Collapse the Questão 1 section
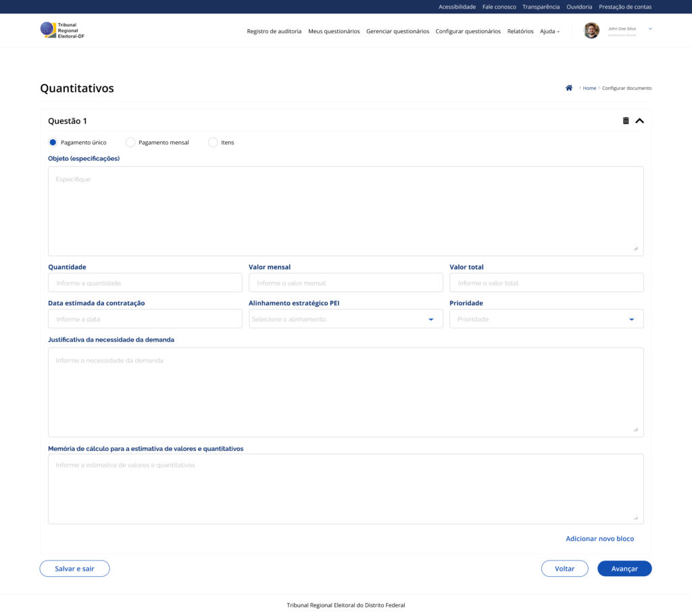 click(x=639, y=121)
